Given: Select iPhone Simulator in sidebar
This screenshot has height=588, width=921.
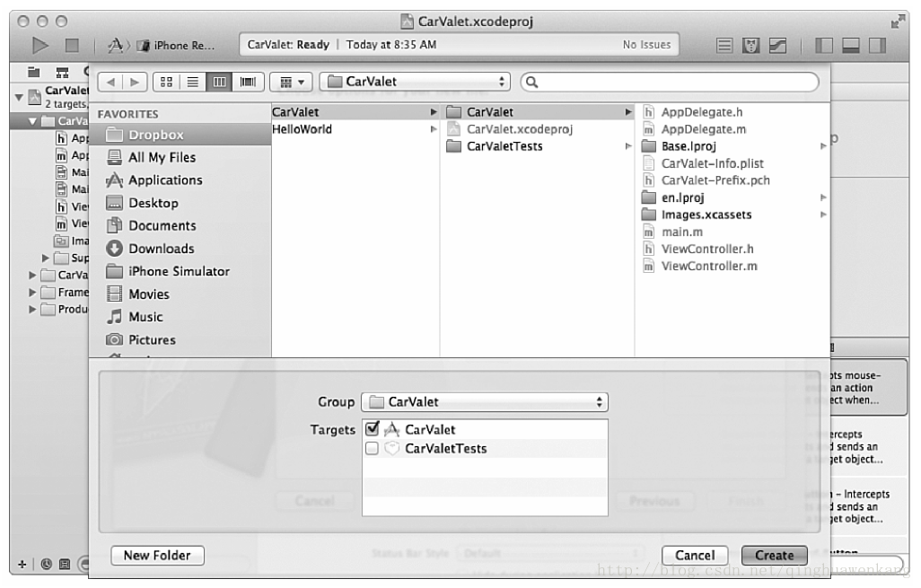Looking at the screenshot, I should pos(180,271).
